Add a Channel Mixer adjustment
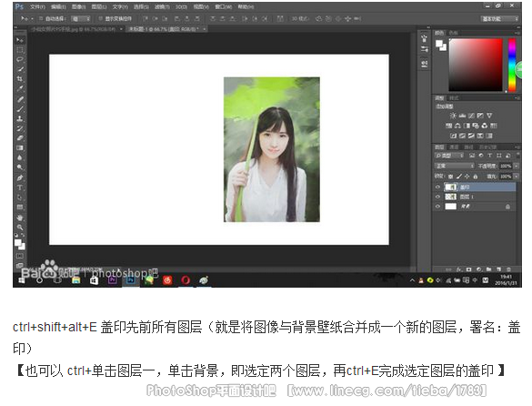The width and height of the screenshot is (532, 406). pos(485,126)
